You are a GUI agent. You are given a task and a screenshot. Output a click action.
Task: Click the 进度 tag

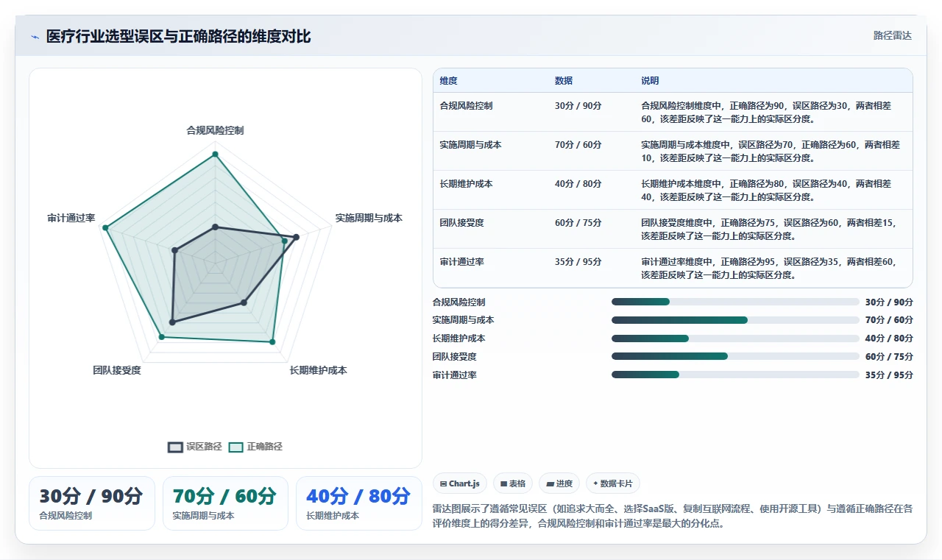[559, 483]
